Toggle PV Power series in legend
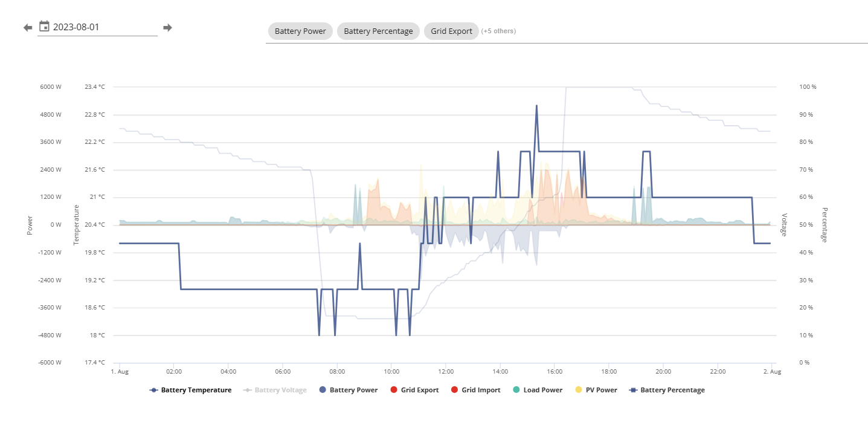 (x=596, y=390)
